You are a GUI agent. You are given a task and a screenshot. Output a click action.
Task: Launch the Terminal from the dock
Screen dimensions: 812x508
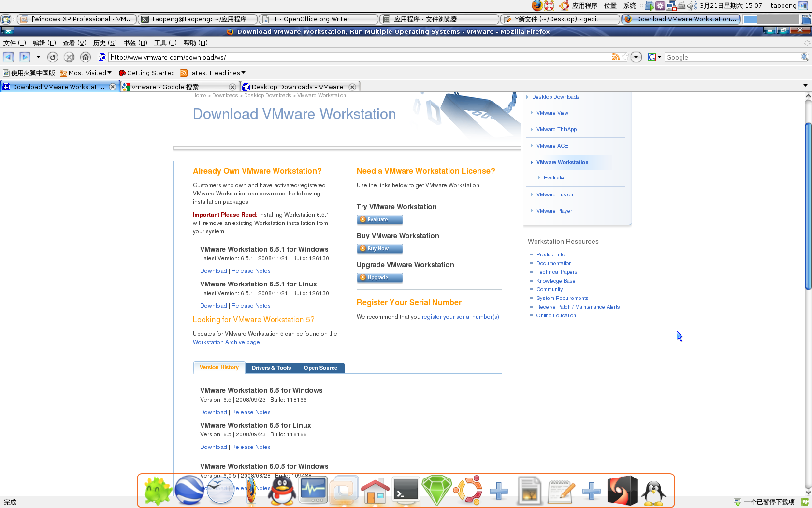(406, 490)
